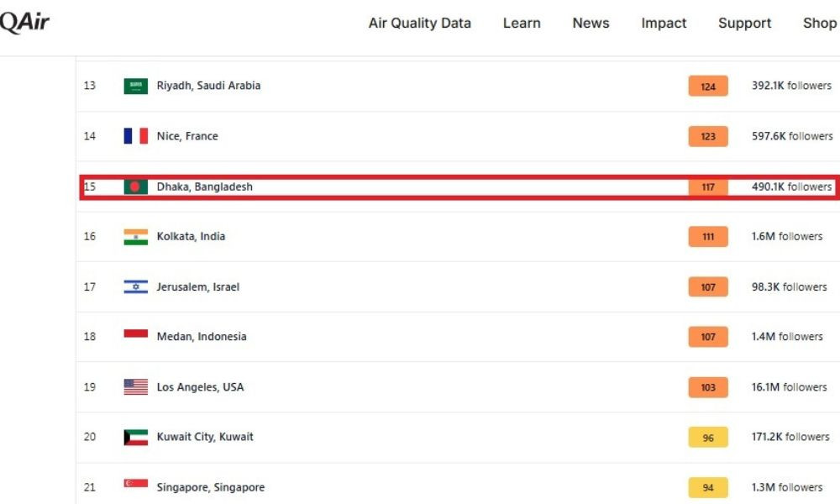
Task: Open the Los Angeles, USA city link
Action: pos(200,387)
